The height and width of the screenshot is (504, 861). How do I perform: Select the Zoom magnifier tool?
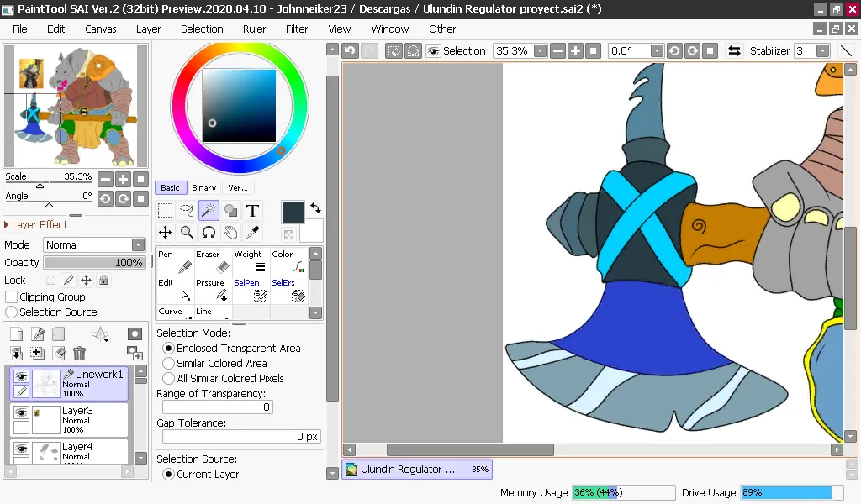pyautogui.click(x=187, y=233)
